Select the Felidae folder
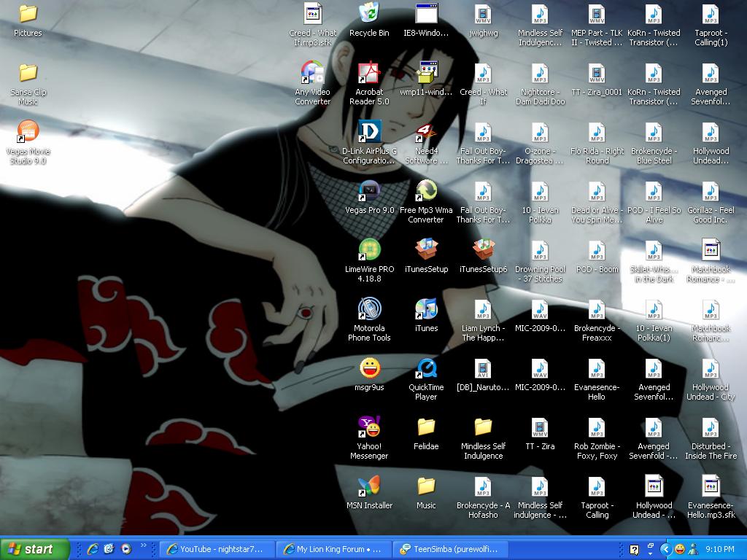Screen dimensions: 747x560 426,428
